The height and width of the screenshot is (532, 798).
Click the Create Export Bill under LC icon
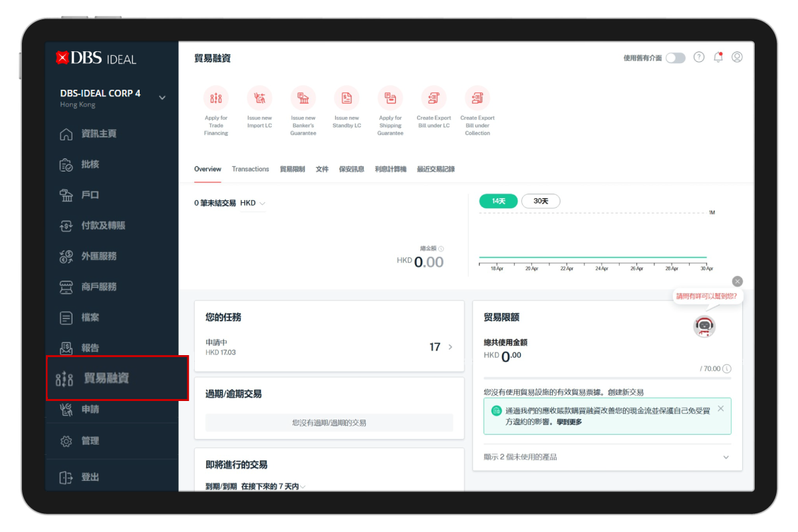[x=434, y=98]
